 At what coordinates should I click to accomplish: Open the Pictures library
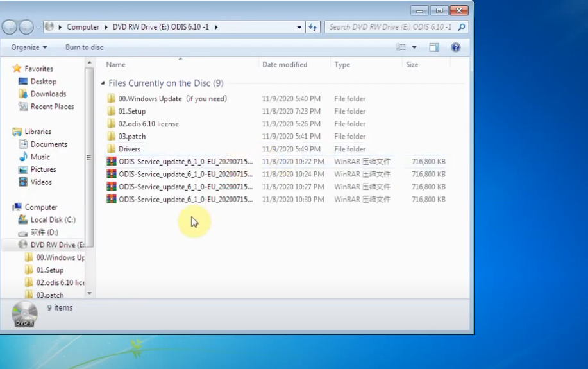click(43, 169)
